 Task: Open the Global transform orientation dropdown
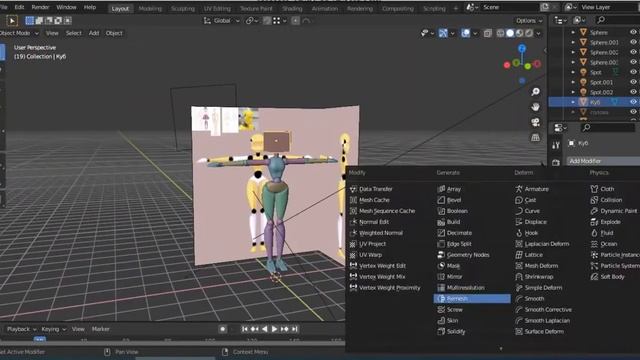tap(222, 20)
